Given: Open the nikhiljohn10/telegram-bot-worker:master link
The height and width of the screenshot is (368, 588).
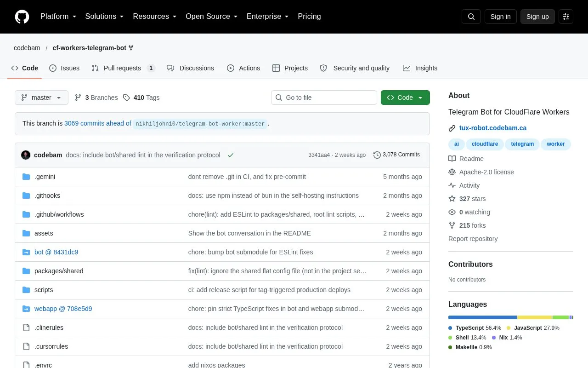Looking at the screenshot, I should tap(200, 124).
